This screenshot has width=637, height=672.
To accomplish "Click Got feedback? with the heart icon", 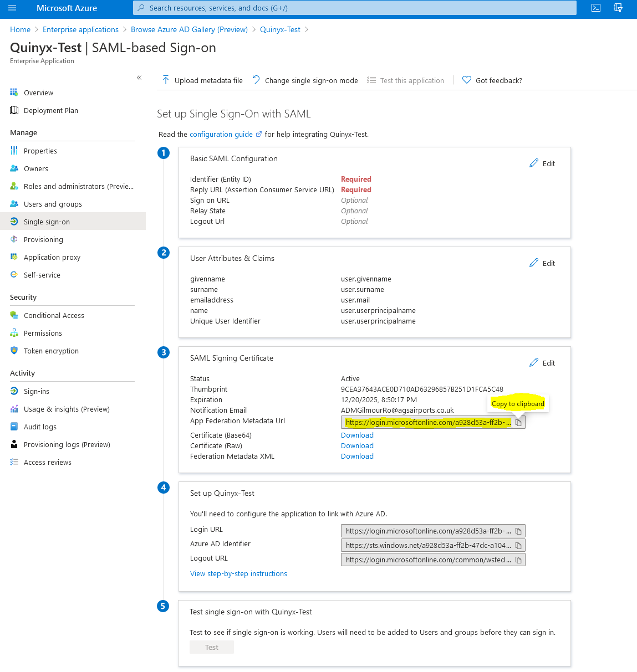I will (492, 80).
